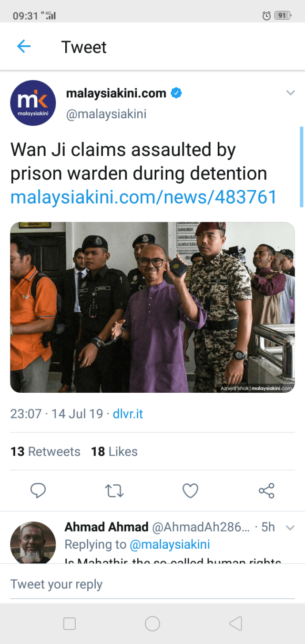This screenshot has width=305, height=644.
Task: Tap the retweet icon
Action: 114,491
